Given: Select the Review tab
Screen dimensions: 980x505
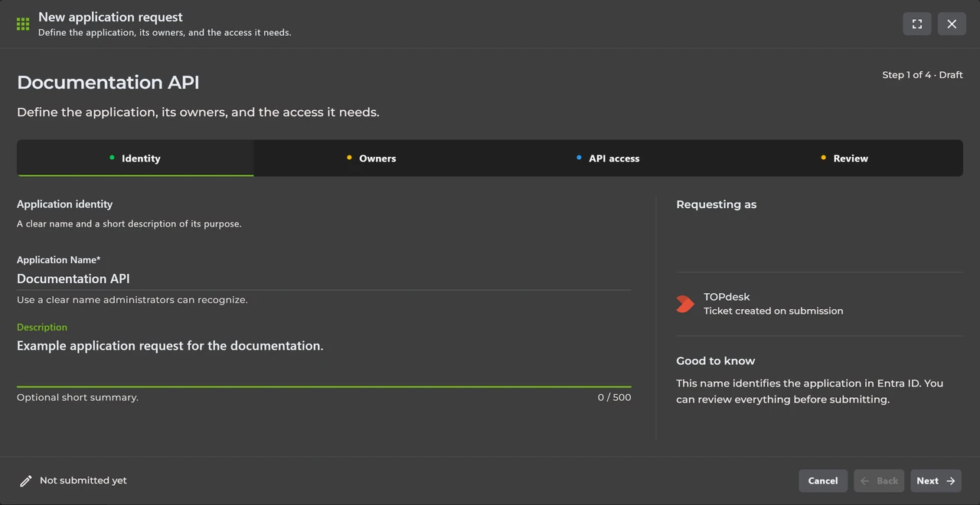Looking at the screenshot, I should pyautogui.click(x=844, y=158).
